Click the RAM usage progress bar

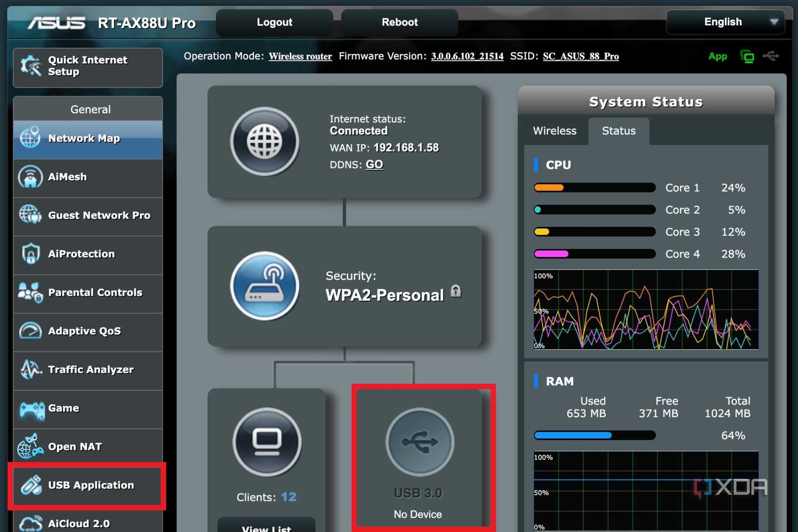tap(594, 435)
